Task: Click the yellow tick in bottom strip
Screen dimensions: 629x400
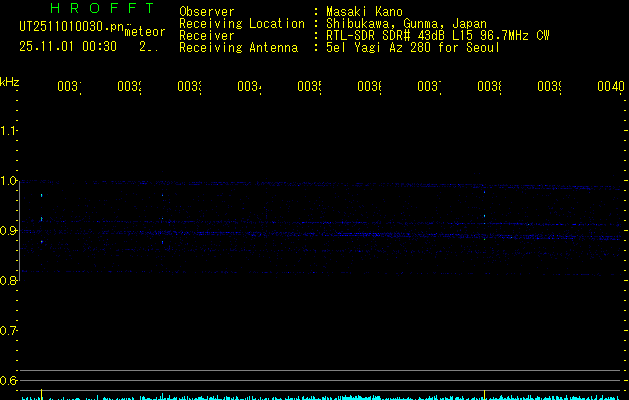Action: (x=485, y=395)
